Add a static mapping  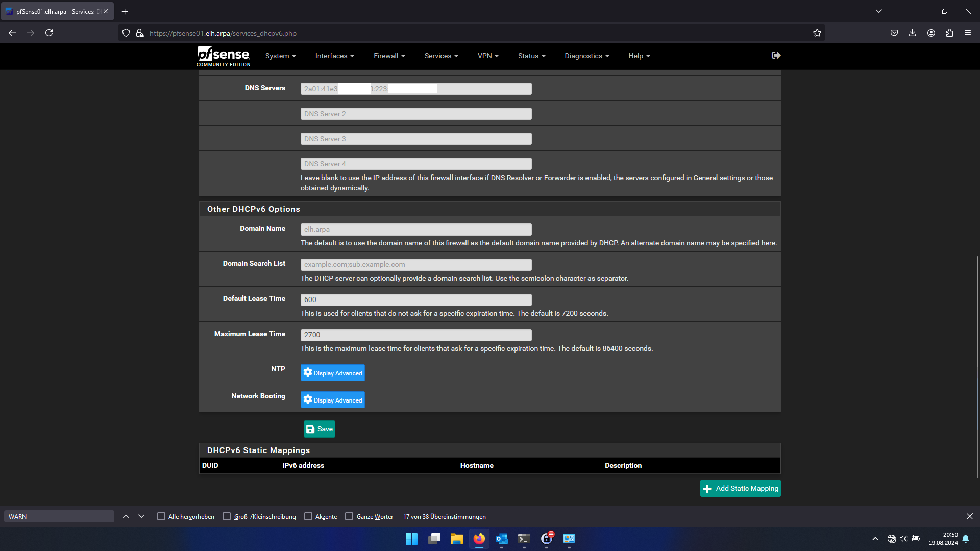pyautogui.click(x=741, y=488)
